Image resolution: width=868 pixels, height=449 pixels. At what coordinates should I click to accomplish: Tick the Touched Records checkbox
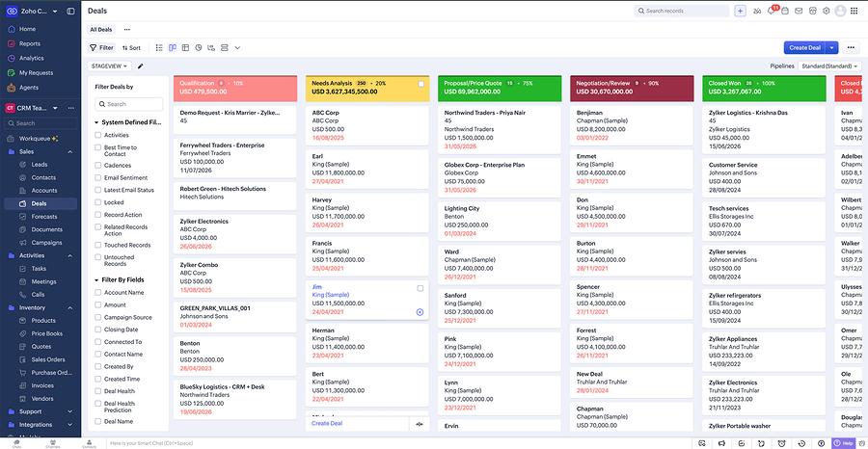[98, 245]
